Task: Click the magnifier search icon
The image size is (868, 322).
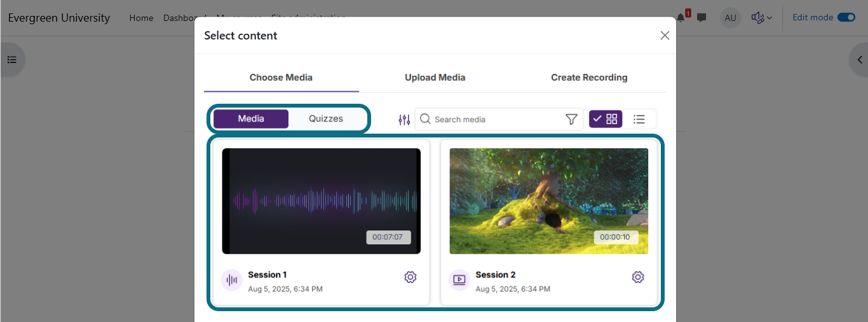Action: (426, 119)
